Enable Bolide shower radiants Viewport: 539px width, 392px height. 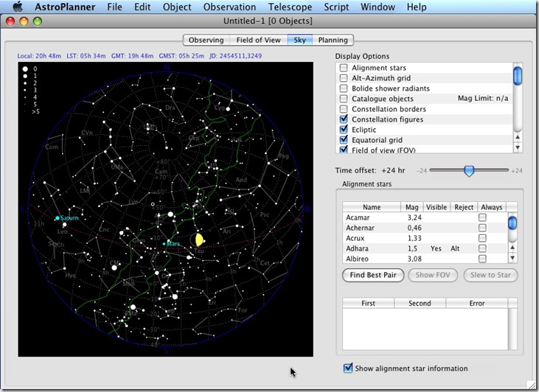(x=344, y=88)
